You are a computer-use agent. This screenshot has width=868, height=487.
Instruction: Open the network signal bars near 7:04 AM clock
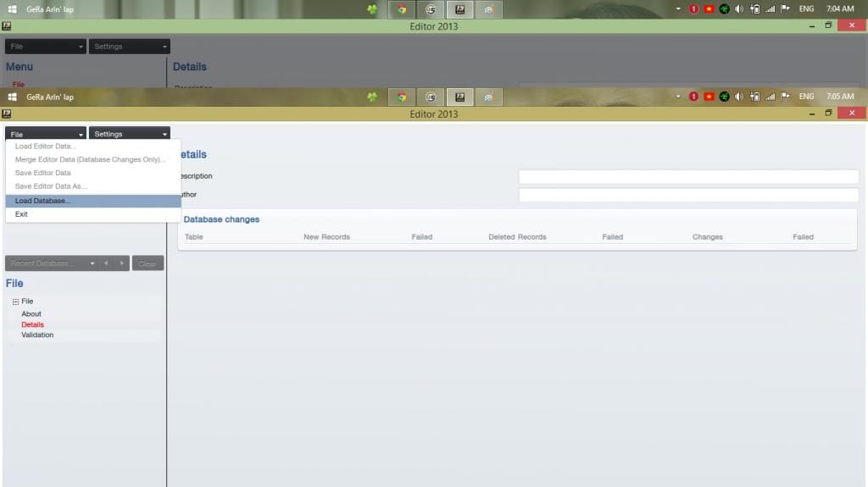[x=770, y=8]
